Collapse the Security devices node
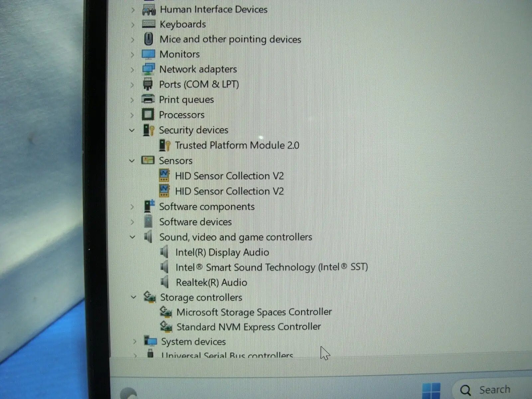 (132, 130)
